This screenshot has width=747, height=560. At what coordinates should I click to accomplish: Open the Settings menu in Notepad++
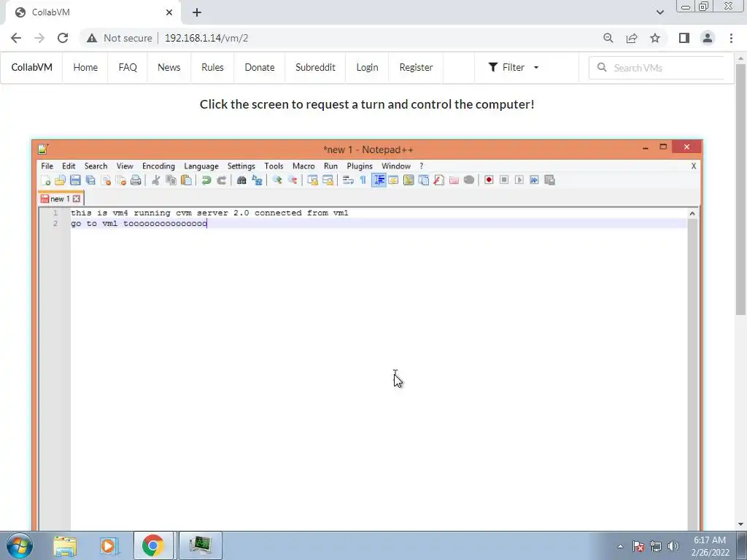[x=241, y=166]
